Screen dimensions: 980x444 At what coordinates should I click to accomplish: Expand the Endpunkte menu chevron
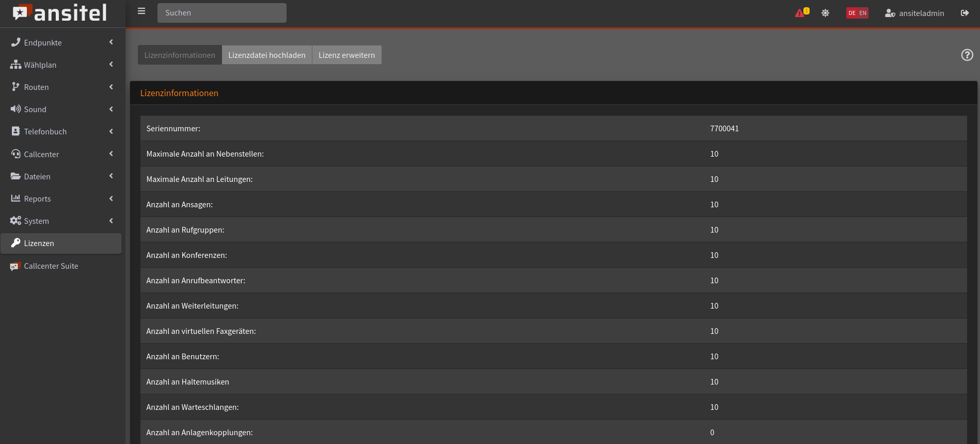pos(111,42)
